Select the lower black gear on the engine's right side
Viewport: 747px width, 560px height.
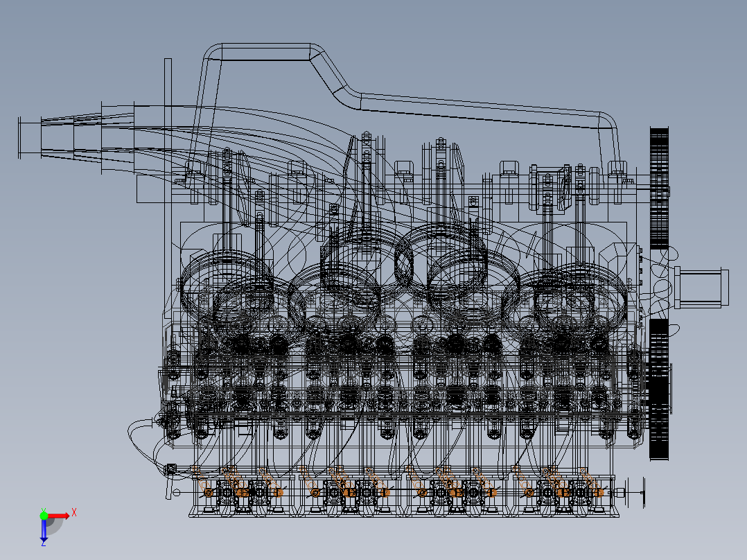[660, 390]
